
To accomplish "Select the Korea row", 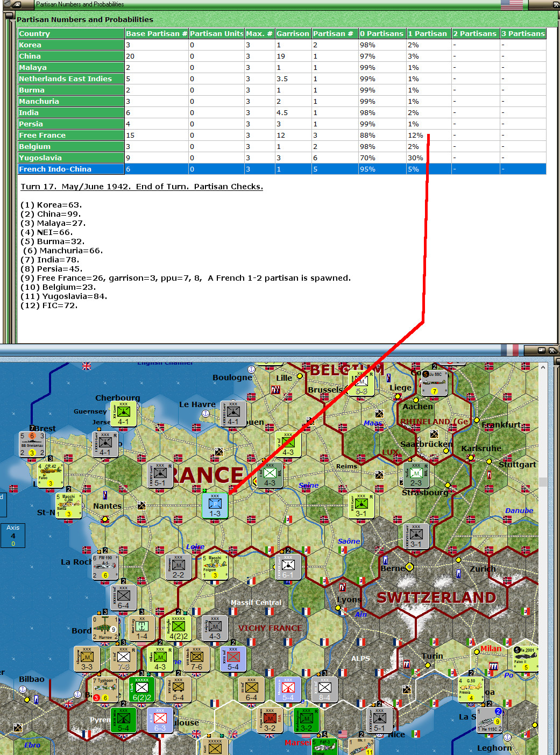I will click(x=282, y=45).
